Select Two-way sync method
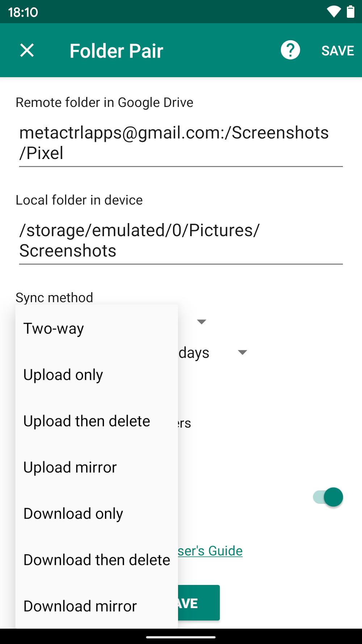Screen dimensions: 362x644 click(54, 329)
